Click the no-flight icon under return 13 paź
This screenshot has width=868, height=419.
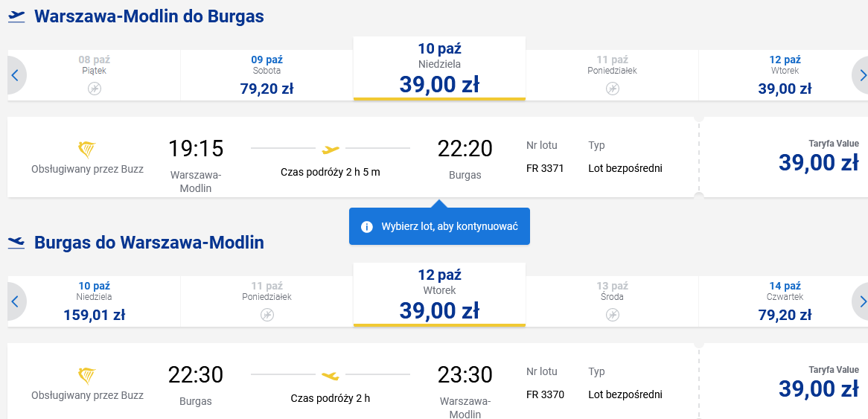tap(612, 314)
